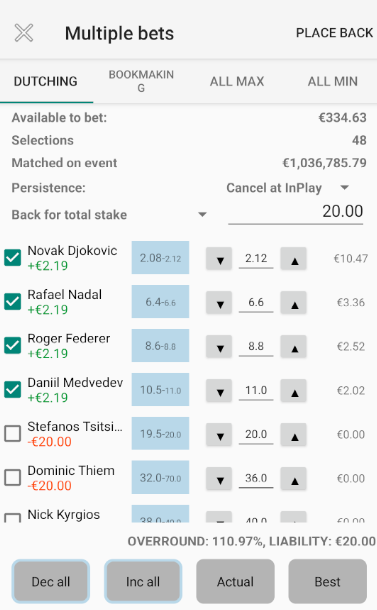377x610 pixels.
Task: Open the Persistence Cancel at InPlay dropdown
Action: coord(287,188)
